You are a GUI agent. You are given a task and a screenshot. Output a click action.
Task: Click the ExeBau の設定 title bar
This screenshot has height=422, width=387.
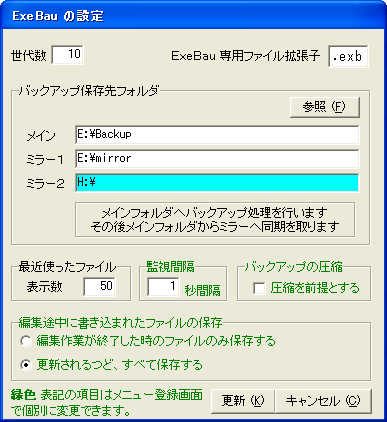click(193, 16)
